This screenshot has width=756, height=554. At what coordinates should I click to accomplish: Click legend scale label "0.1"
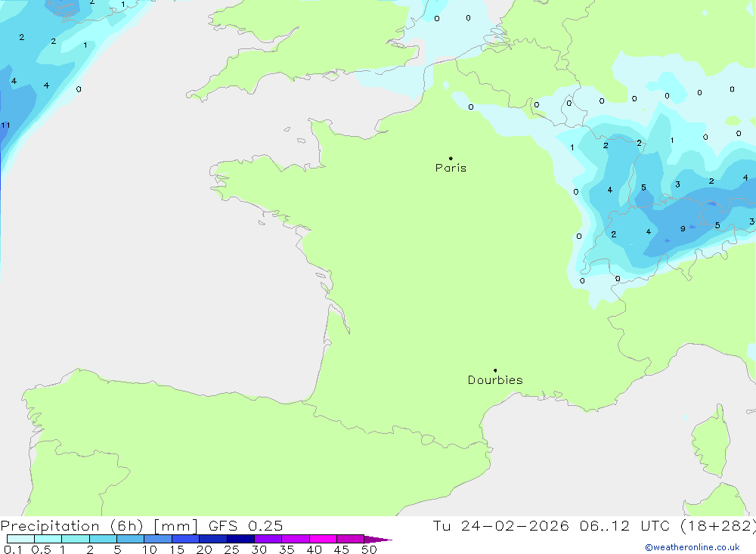coord(13,549)
